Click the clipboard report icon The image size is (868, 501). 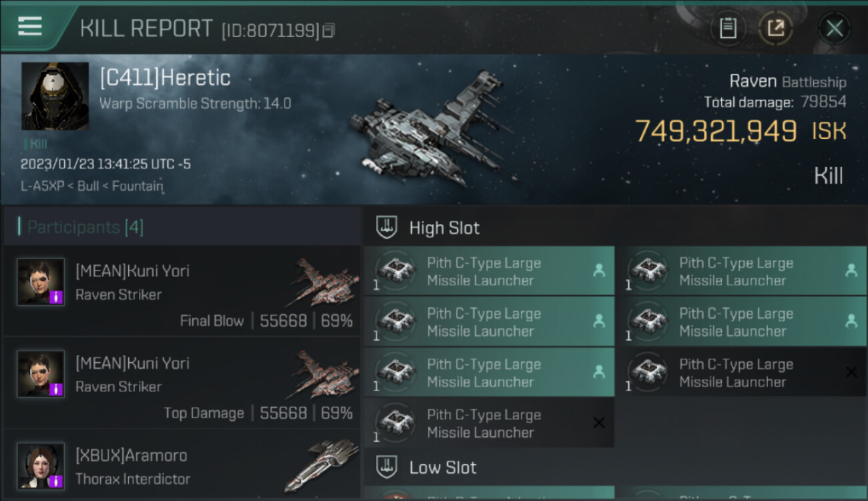point(728,28)
